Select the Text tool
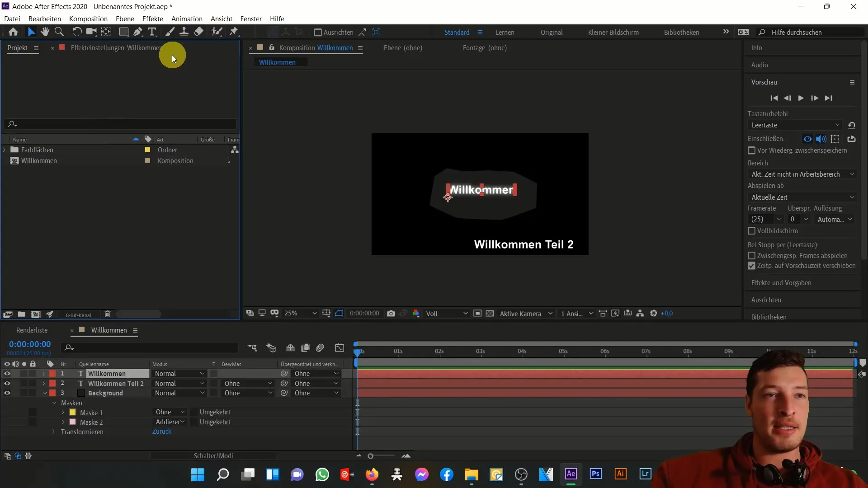868x488 pixels. click(x=153, y=32)
